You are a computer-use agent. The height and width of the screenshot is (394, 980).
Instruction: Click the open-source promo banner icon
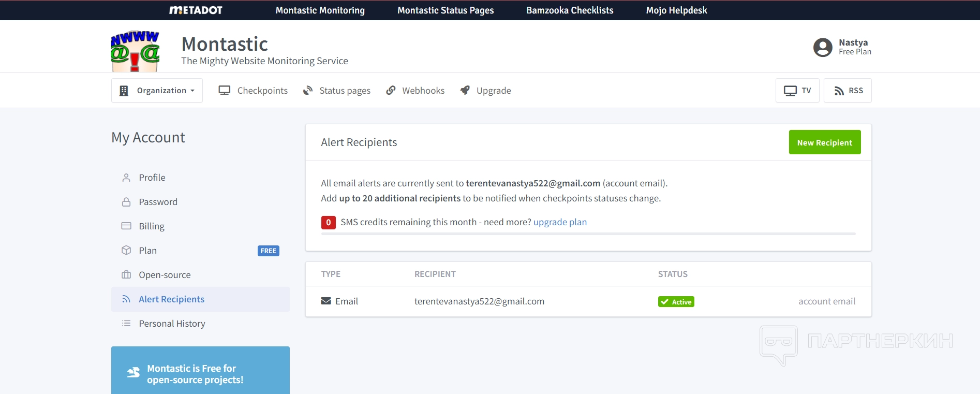(x=133, y=373)
